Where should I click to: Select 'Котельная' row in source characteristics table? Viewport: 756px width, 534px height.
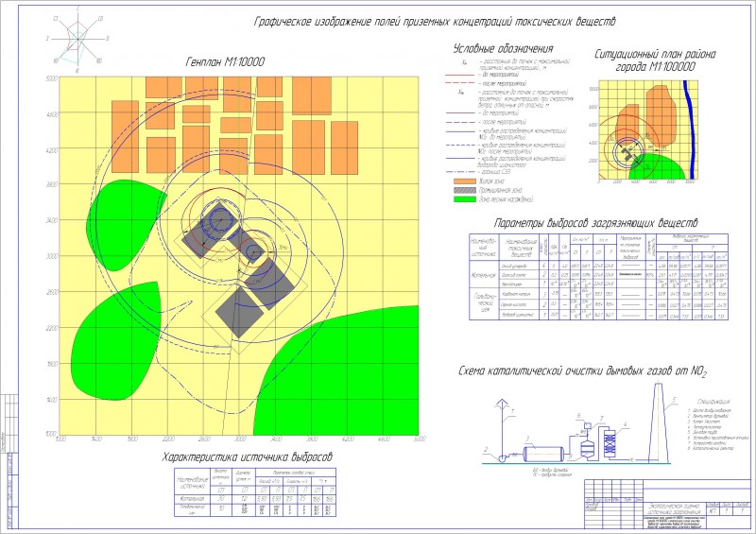(255, 499)
